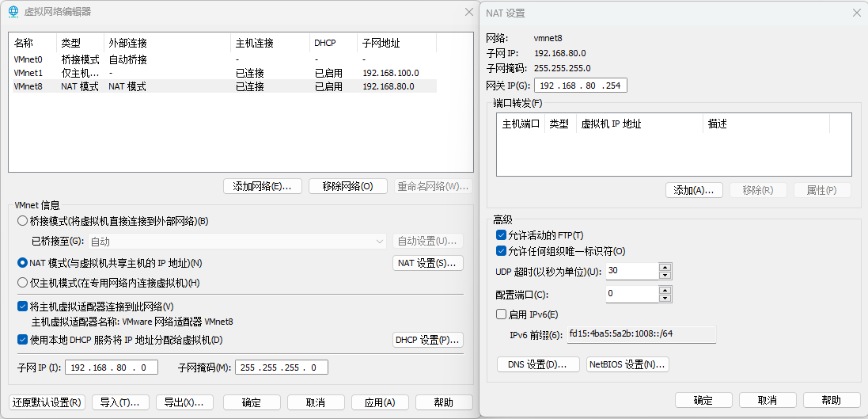
Task: Click the Virtual Network Editor globe icon
Action: pyautogui.click(x=13, y=12)
